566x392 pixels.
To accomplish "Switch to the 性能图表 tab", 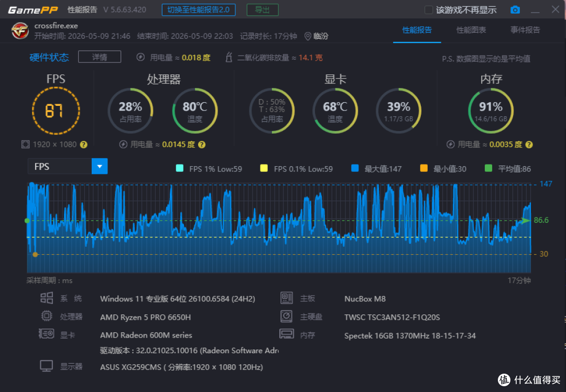I will [471, 30].
